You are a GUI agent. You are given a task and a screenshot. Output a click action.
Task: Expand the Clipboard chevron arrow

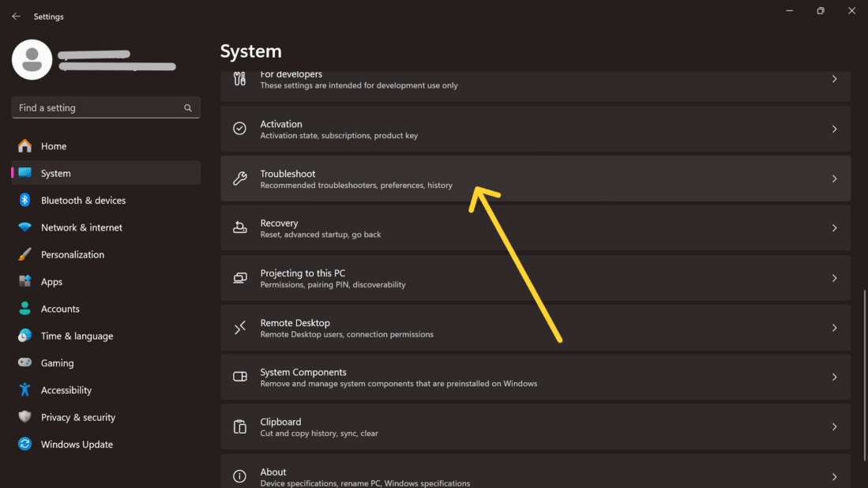tap(834, 427)
